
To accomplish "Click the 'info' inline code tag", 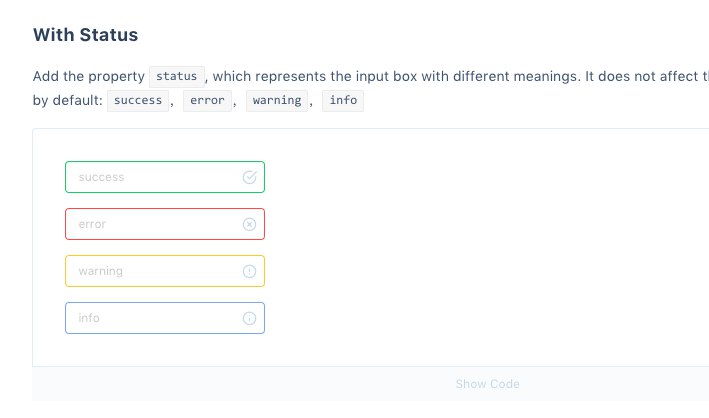I will tap(343, 100).
